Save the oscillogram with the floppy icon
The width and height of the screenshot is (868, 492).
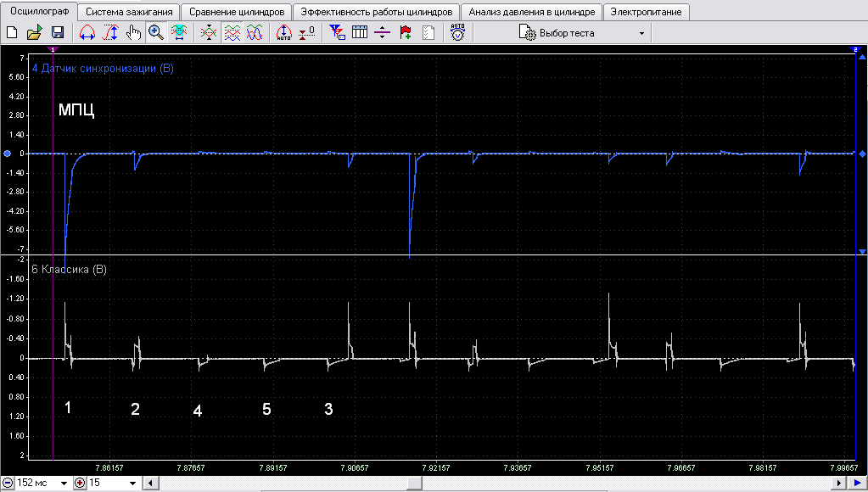pos(58,32)
